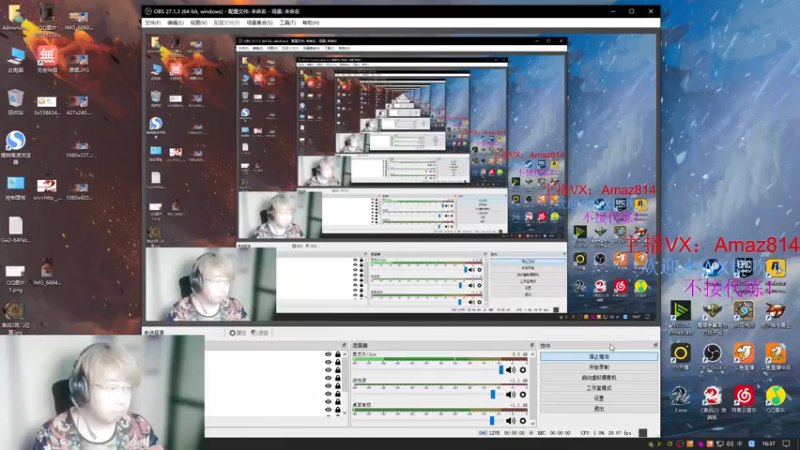
Task: Mute the Mic/Aux mixer track speaker icon
Action: click(x=510, y=370)
